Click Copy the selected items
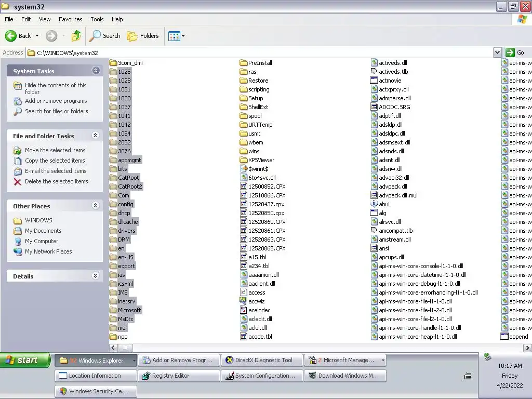The image size is (532, 399). [55, 161]
